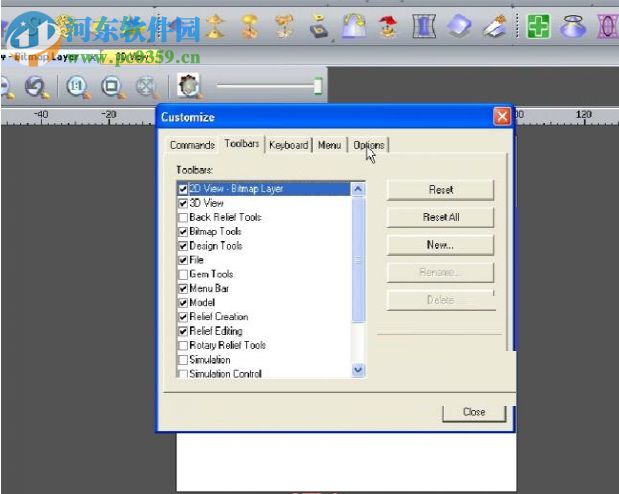Uncheck the 2D View - Bitmap Layer checkbox

(183, 189)
